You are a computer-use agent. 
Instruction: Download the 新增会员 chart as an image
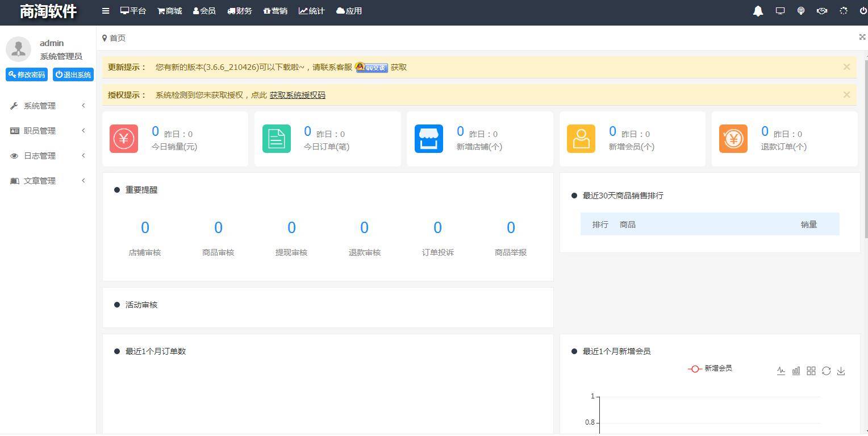tap(841, 371)
